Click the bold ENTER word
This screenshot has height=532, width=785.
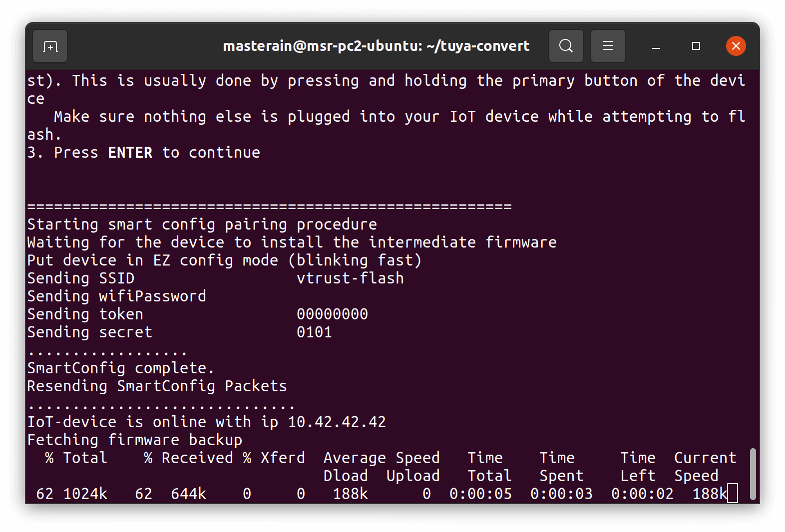tap(130, 152)
